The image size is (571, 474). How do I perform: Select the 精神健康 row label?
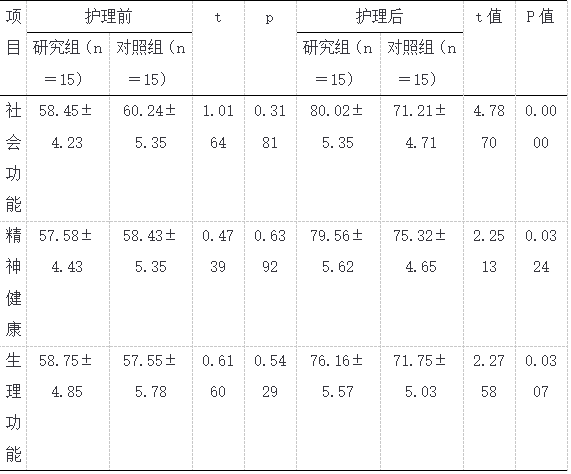click(x=13, y=283)
